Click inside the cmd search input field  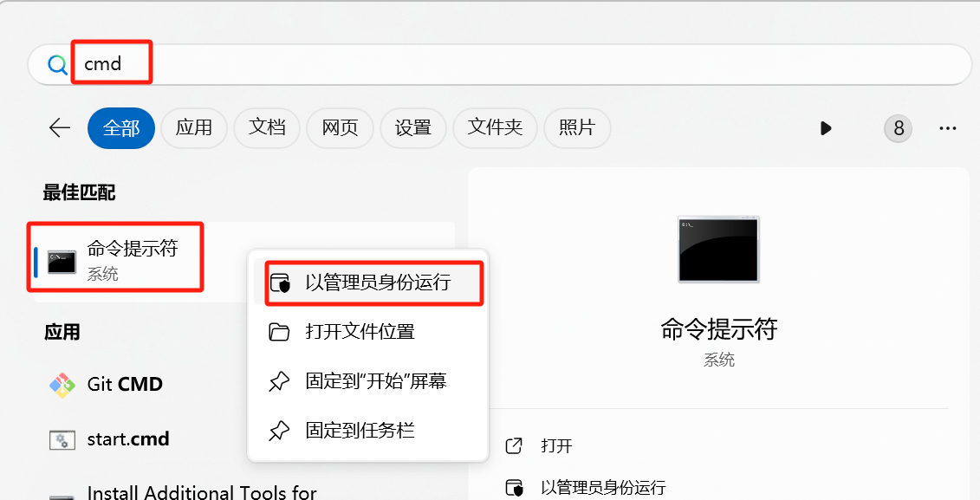[x=111, y=62]
